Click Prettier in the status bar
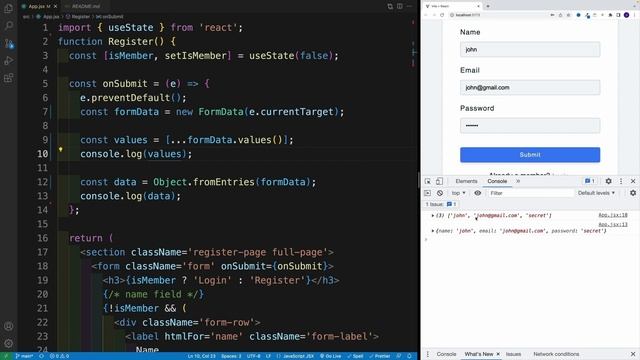 (380, 356)
